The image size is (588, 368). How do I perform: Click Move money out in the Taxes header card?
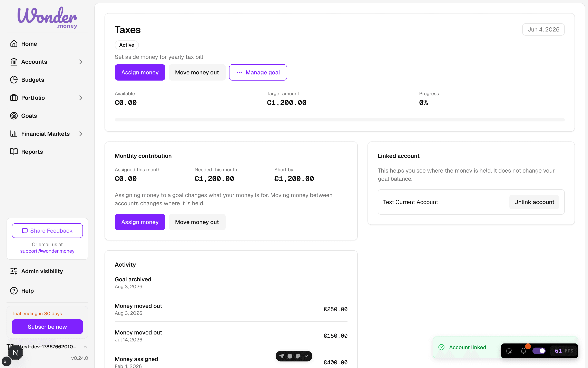click(x=197, y=73)
